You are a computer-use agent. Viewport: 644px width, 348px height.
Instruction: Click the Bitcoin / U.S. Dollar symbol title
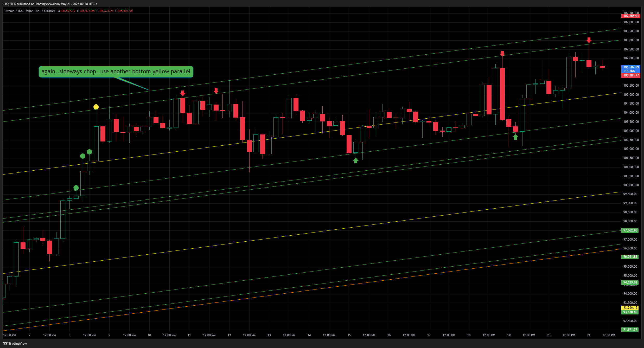(19, 11)
